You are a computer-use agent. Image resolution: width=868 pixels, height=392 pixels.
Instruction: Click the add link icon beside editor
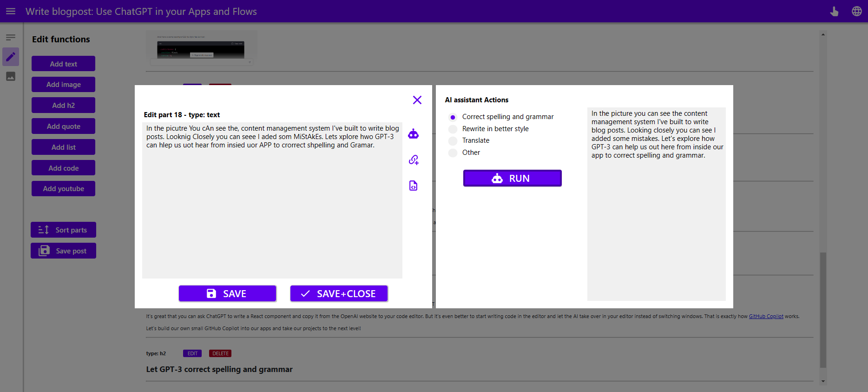(x=414, y=160)
